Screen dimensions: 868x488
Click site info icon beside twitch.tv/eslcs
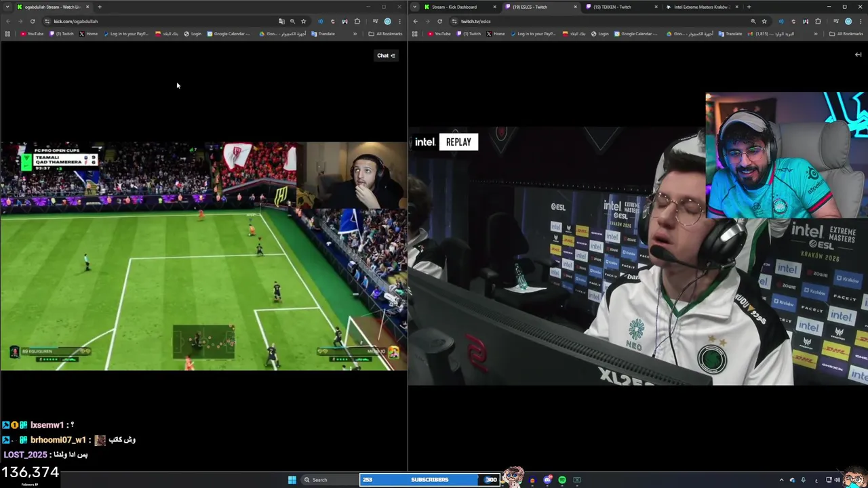[x=454, y=21]
